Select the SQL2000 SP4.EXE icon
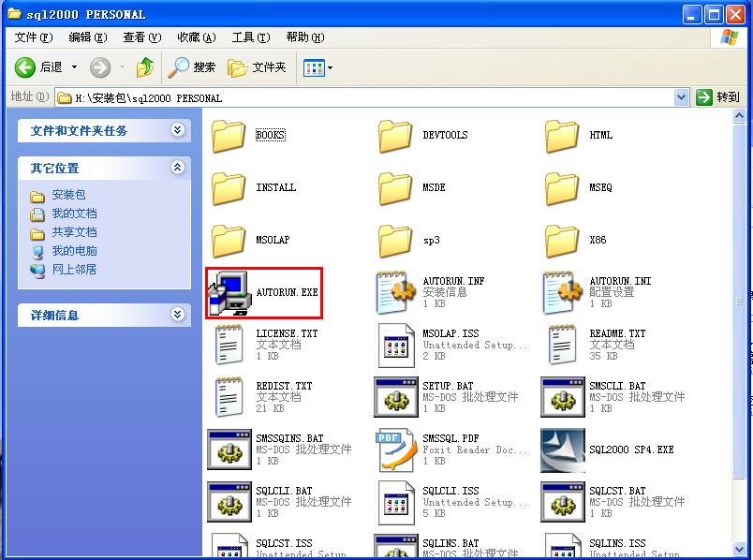 [x=562, y=450]
